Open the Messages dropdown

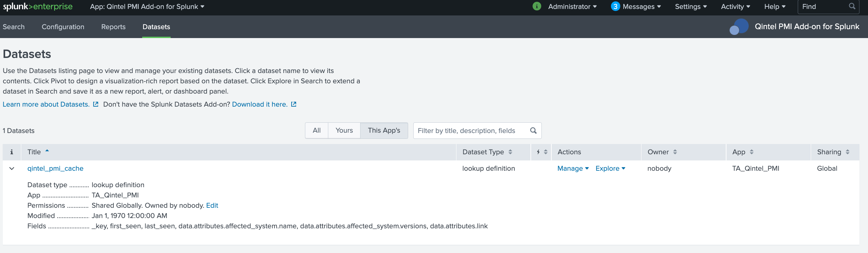click(641, 7)
